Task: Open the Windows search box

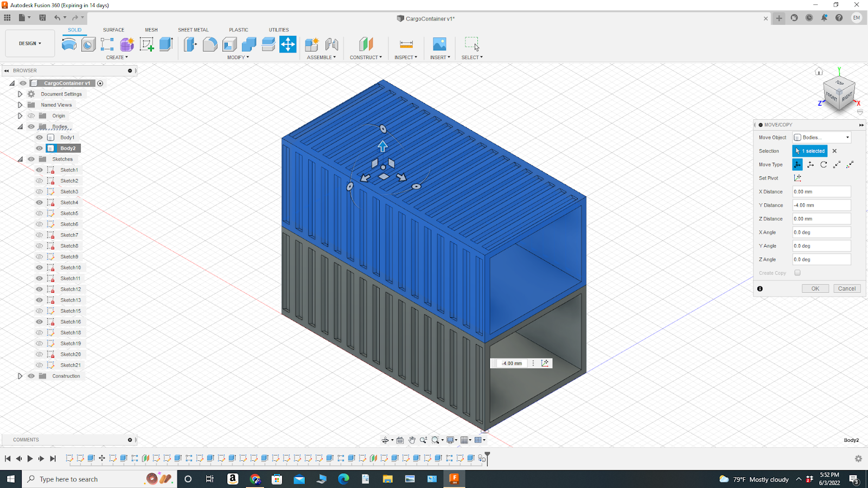Action: tap(100, 479)
